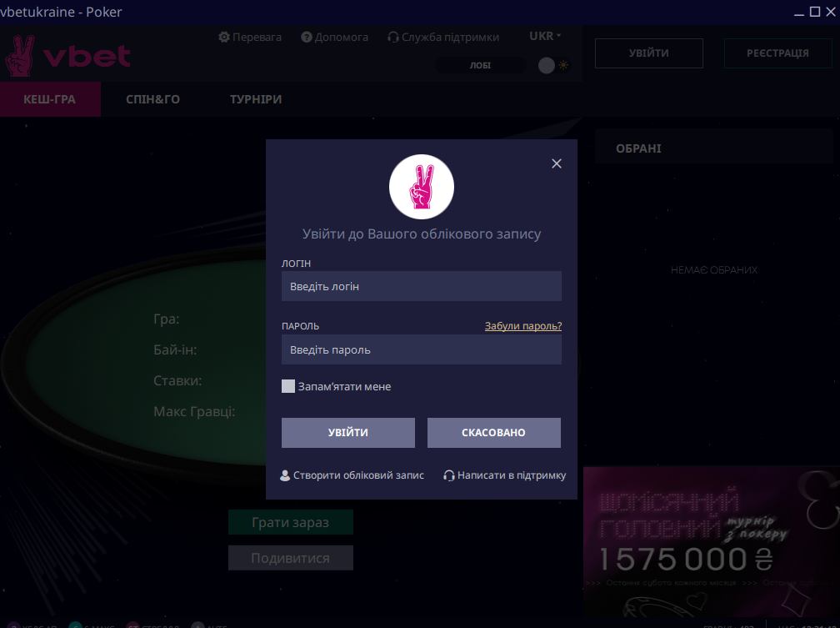Image resolution: width=840 pixels, height=628 pixels.
Task: Click the login input field
Action: pos(421,286)
